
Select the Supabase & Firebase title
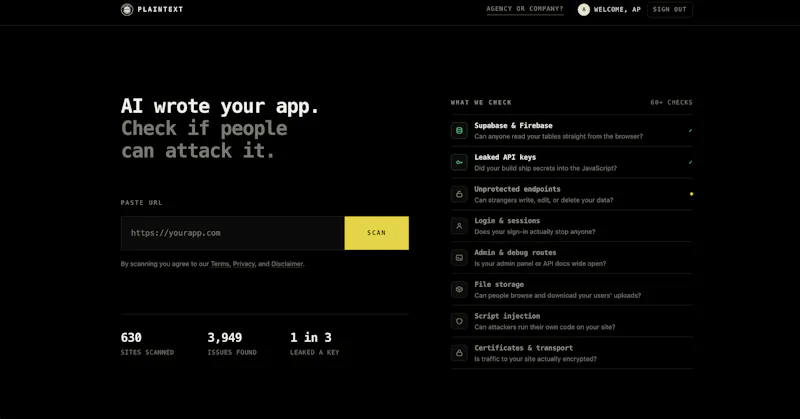pyautogui.click(x=513, y=126)
